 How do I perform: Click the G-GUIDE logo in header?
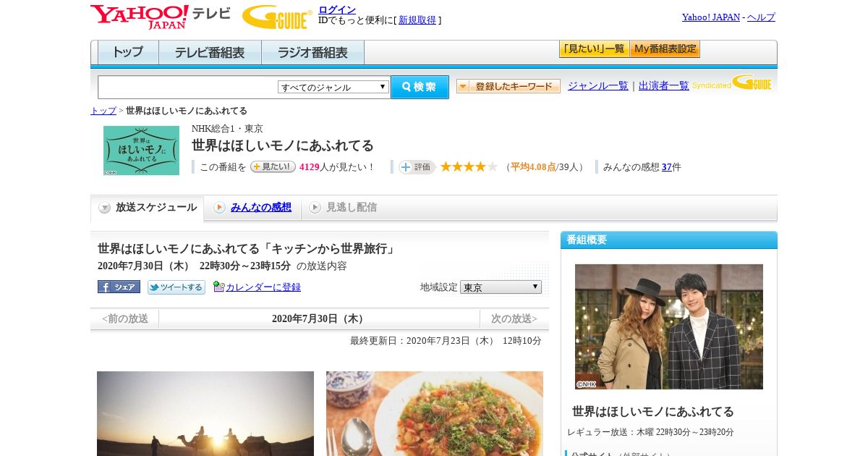click(277, 17)
